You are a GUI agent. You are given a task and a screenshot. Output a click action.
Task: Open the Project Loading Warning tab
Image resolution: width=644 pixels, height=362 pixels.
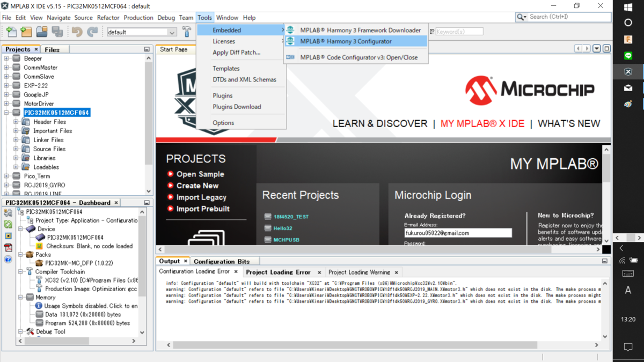[x=359, y=272]
